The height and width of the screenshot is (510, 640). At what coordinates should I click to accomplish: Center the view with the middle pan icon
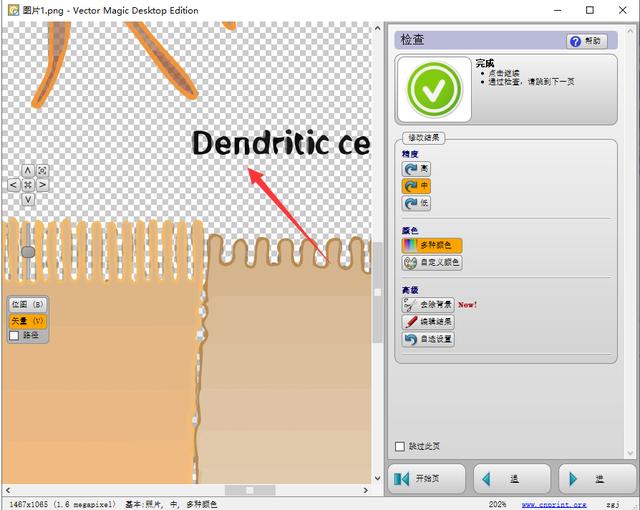click(x=28, y=185)
